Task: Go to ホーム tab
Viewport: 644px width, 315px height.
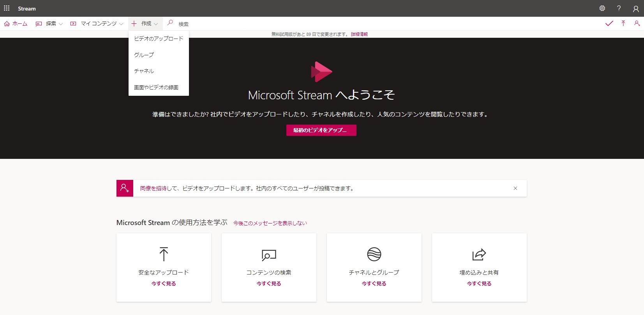Action: click(x=16, y=24)
